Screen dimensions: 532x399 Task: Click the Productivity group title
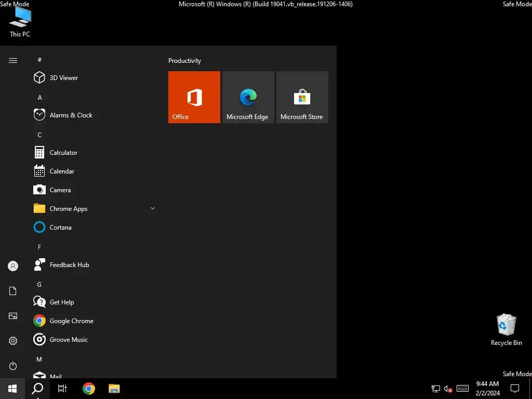click(184, 61)
